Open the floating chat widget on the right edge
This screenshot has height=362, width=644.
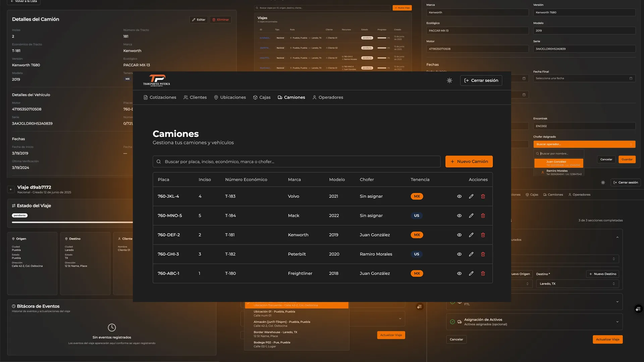[638, 308]
